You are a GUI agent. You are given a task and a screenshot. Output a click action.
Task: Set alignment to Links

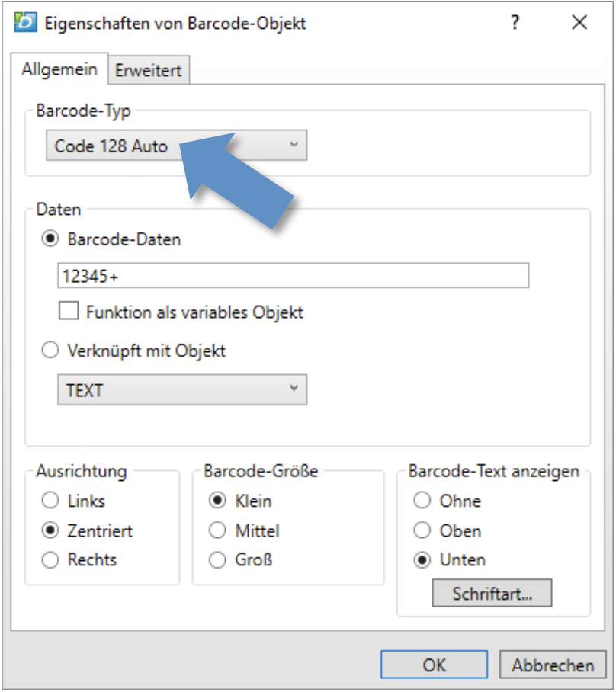50,501
